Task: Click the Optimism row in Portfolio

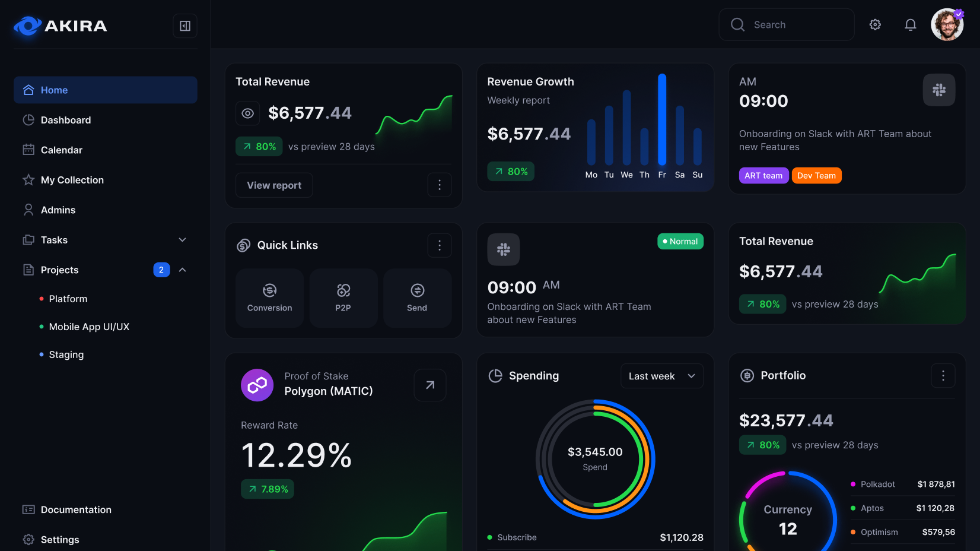Action: point(903,532)
